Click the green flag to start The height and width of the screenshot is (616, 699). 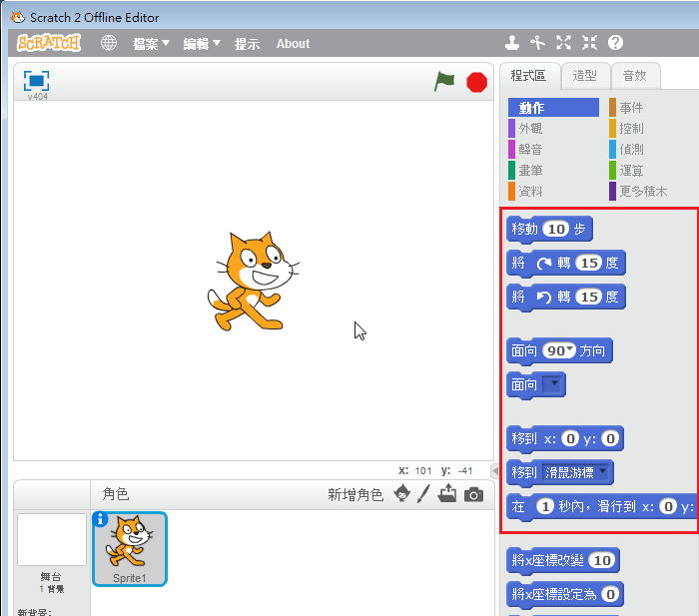click(x=444, y=82)
